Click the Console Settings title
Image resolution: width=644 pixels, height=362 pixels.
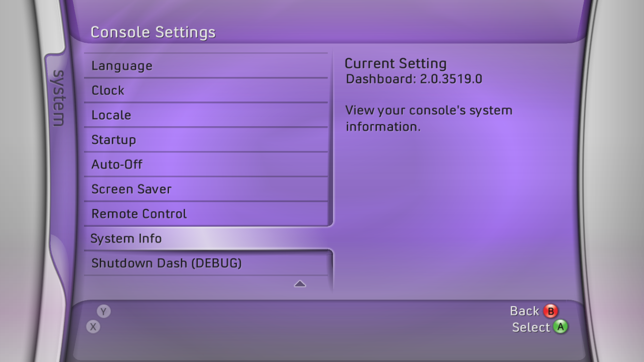point(153,32)
